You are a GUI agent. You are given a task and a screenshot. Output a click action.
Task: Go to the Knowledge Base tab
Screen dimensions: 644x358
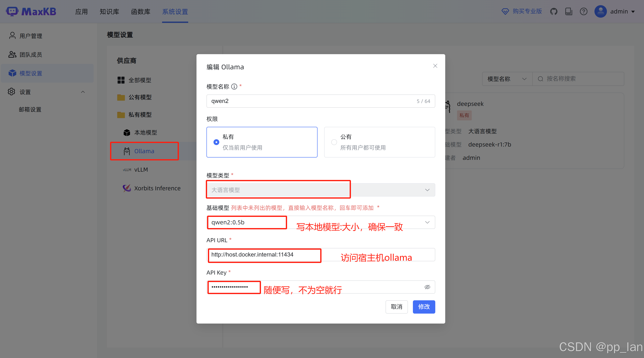click(x=109, y=11)
